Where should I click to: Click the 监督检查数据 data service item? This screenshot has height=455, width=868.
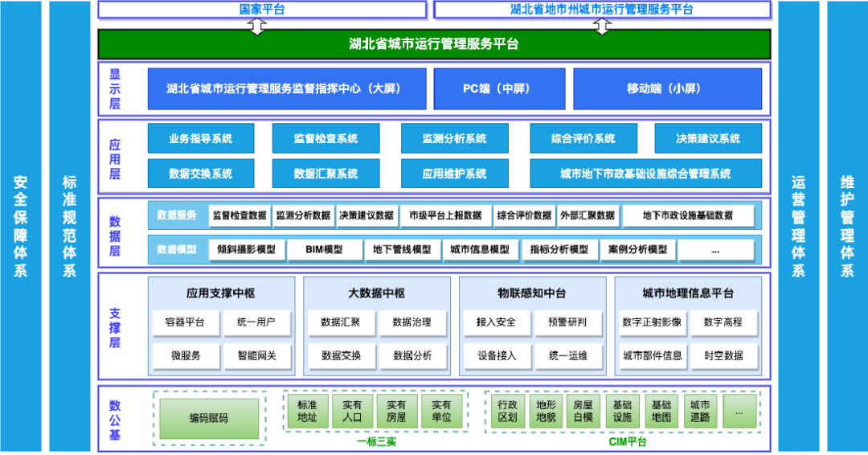point(239,215)
